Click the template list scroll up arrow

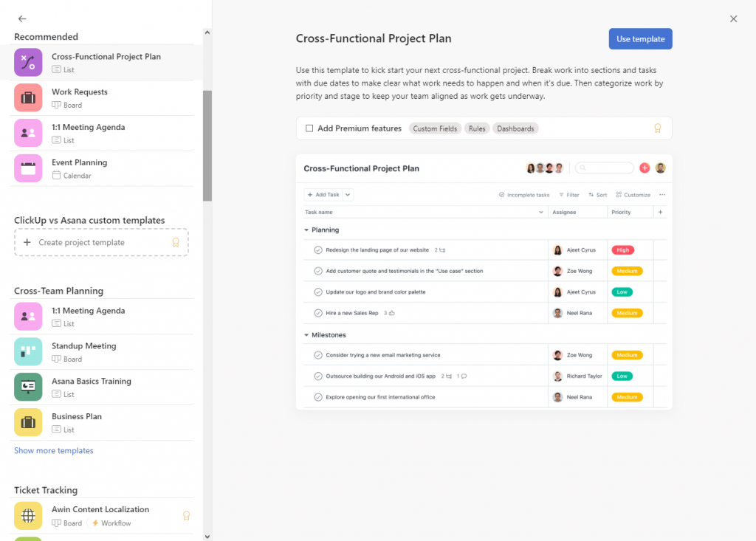pyautogui.click(x=207, y=32)
